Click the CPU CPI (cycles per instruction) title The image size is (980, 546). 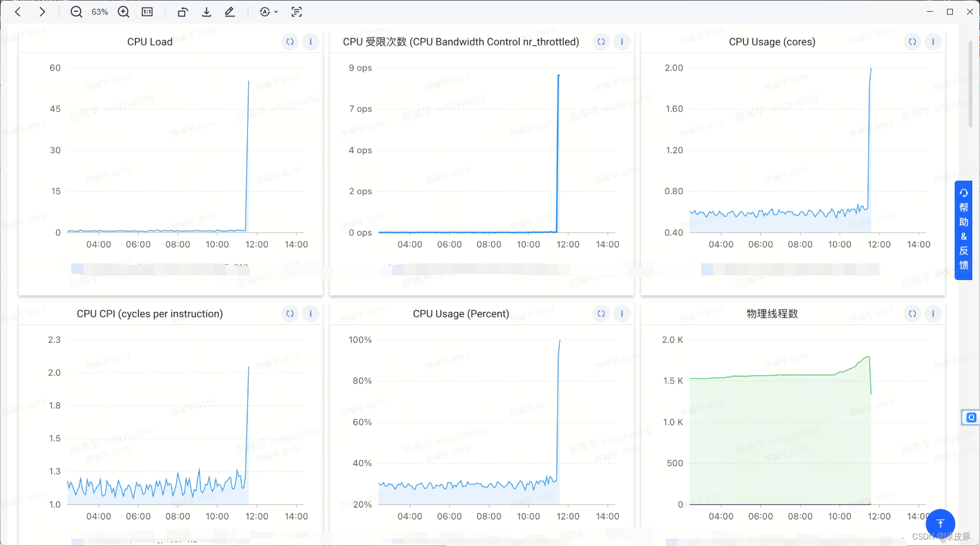click(x=150, y=314)
